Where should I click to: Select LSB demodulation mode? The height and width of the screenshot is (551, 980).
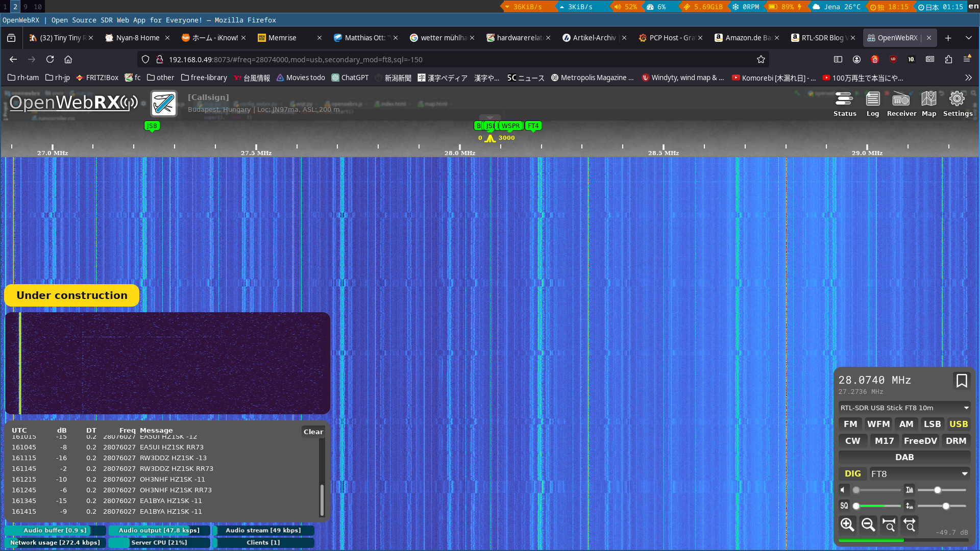933,424
